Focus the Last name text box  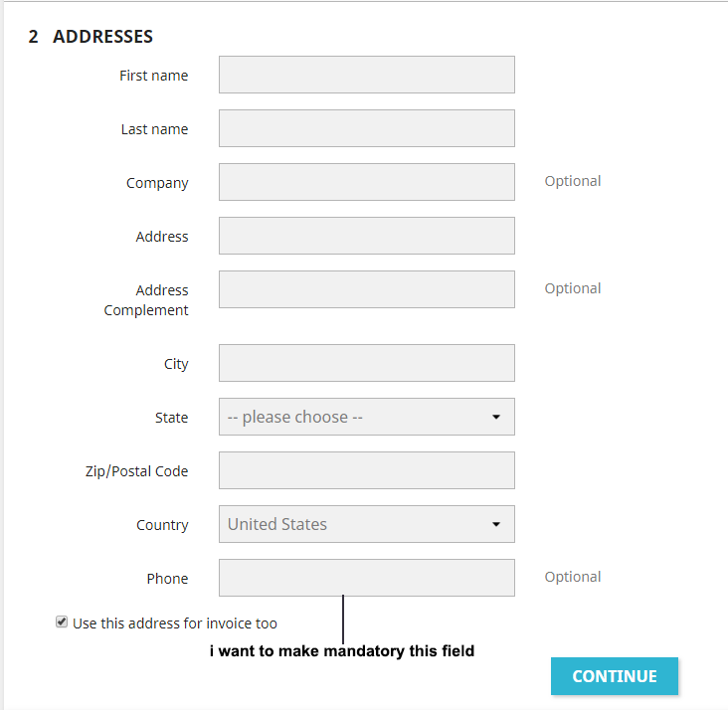(366, 128)
